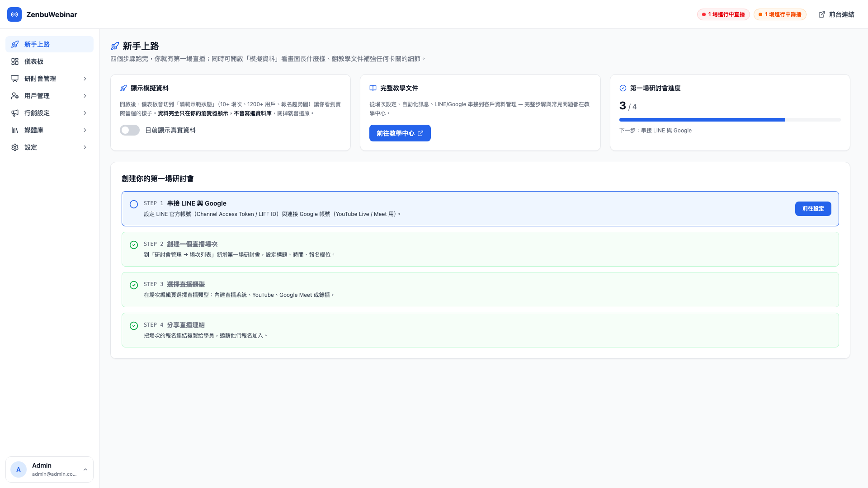
Task: Click the 設定 gear icon in sidebar
Action: pos(15,147)
